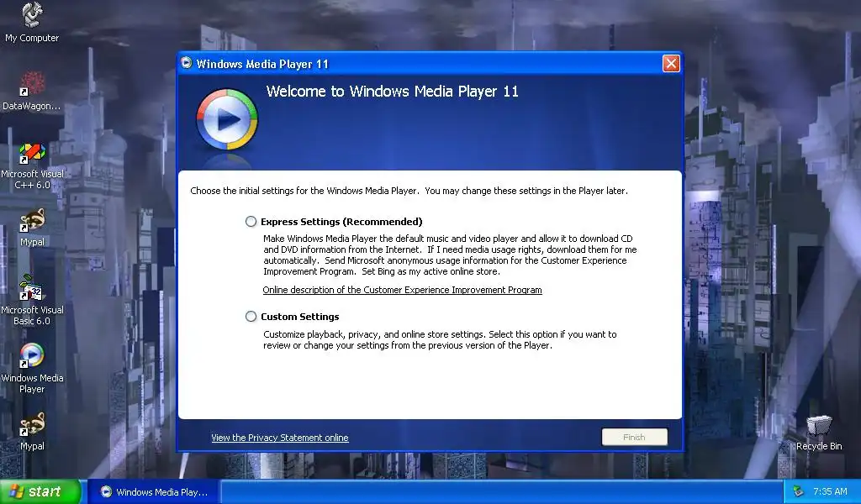The width and height of the screenshot is (861, 504).
Task: Click Windows Media Player taskbar button
Action: 155,492
